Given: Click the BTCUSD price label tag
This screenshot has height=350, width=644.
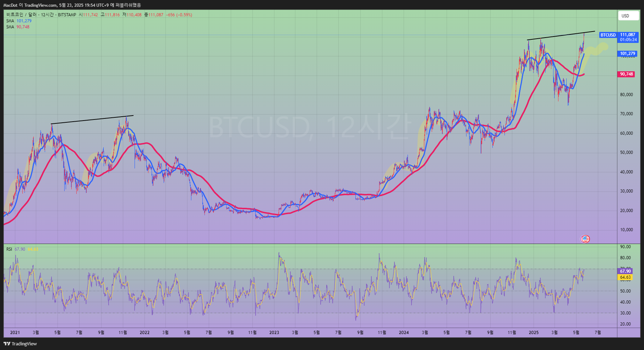Looking at the screenshot, I should [x=608, y=35].
